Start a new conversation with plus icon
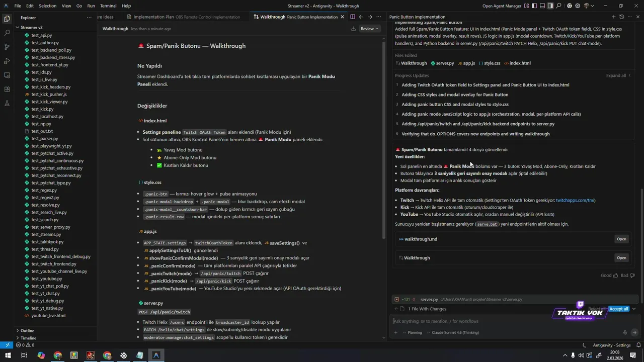Image resolution: width=644 pixels, height=362 pixels. 613,17
